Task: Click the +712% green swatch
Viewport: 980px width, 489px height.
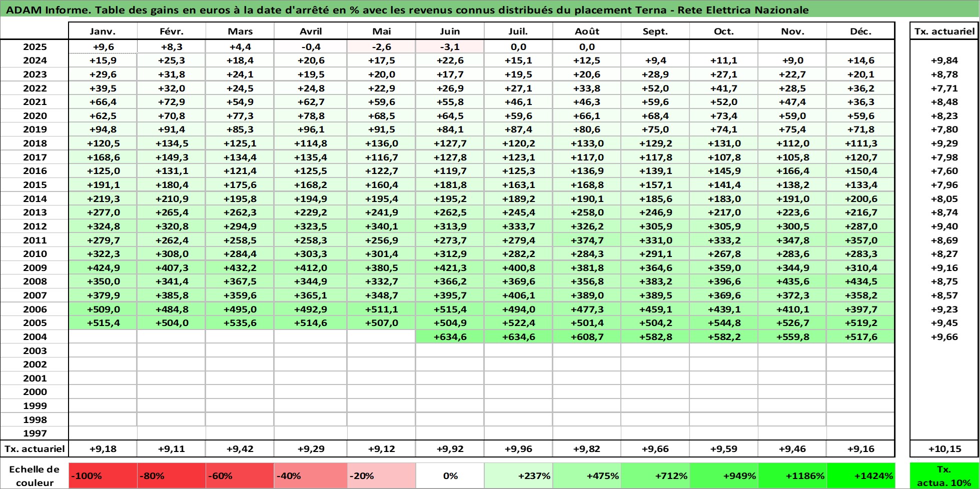Action: (x=655, y=476)
